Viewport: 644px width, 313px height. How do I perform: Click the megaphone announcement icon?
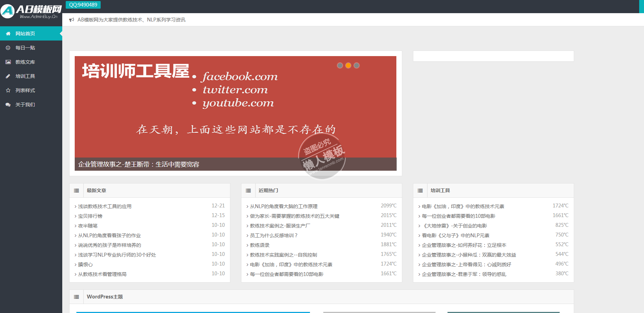point(72,20)
